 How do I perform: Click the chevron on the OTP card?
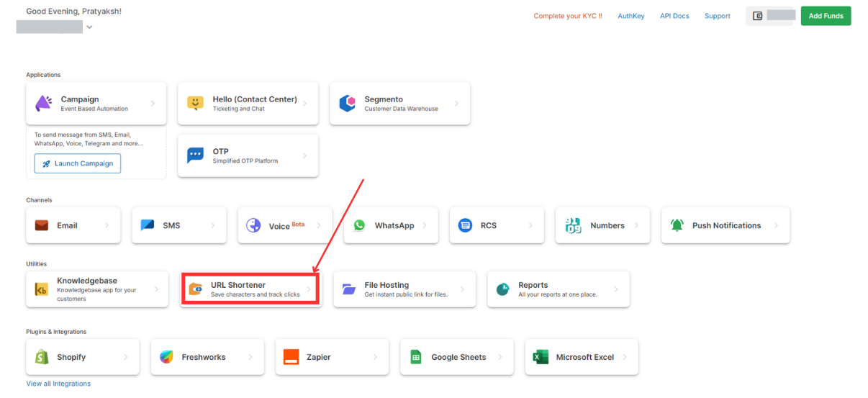[x=305, y=155]
